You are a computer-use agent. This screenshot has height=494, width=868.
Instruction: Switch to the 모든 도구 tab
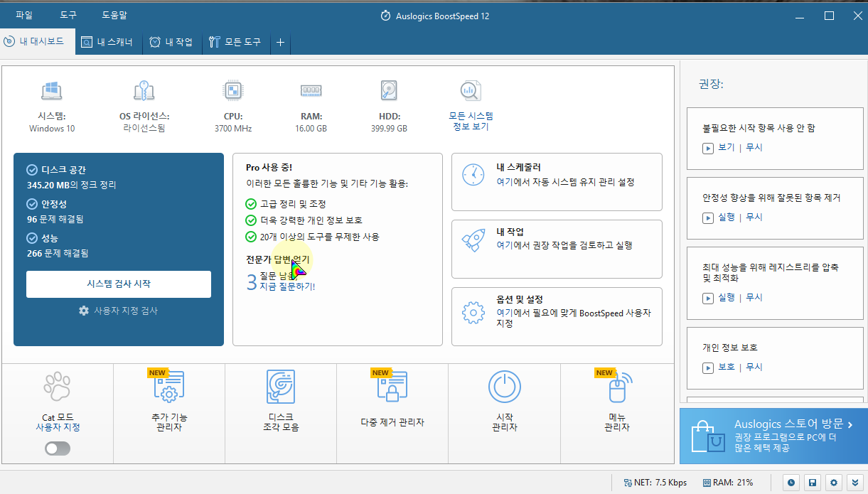[x=236, y=42]
